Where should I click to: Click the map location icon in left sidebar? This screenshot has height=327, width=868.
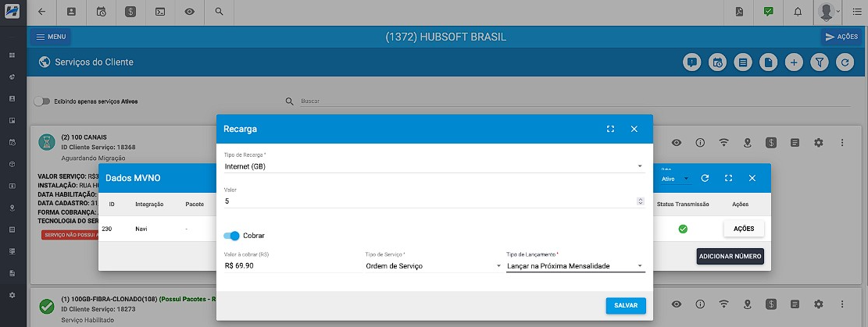(x=13, y=208)
